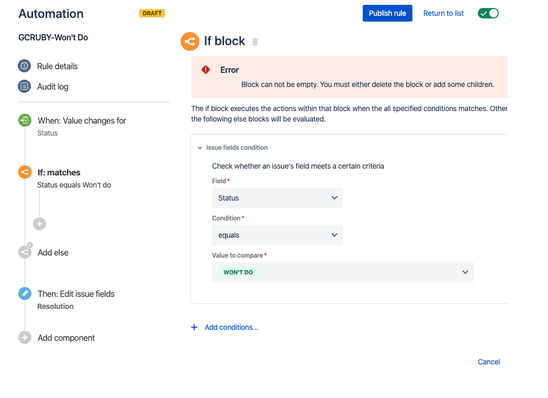
Task: Click the Rule details info icon
Action: (x=24, y=66)
